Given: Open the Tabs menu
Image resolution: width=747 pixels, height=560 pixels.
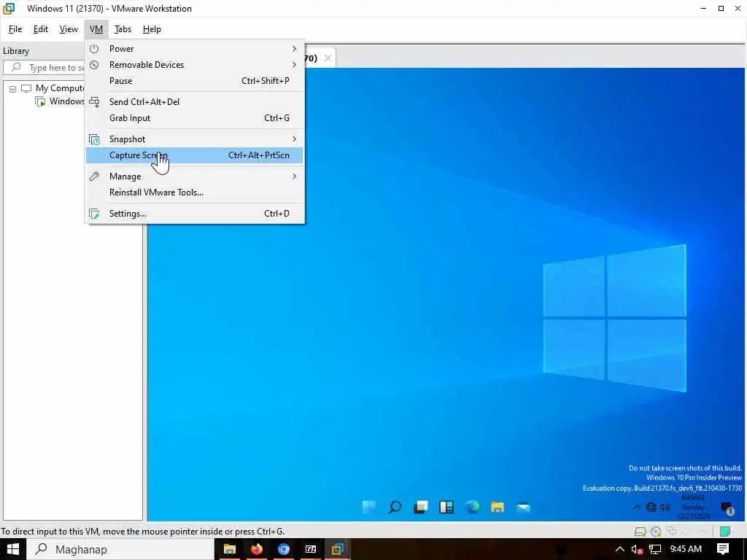Looking at the screenshot, I should coord(123,29).
